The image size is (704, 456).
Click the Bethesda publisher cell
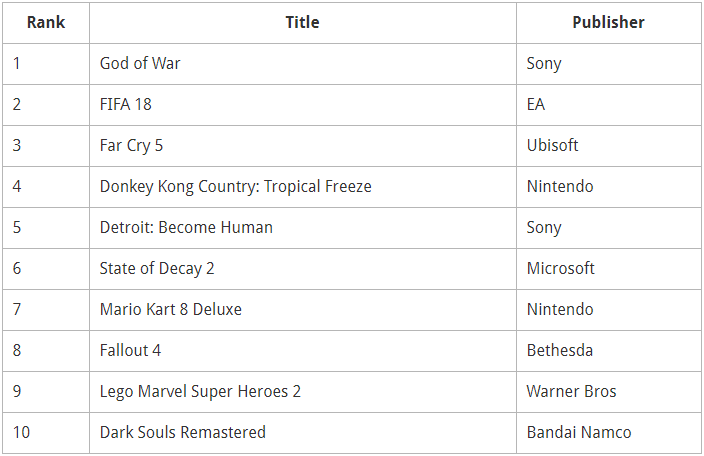point(608,351)
